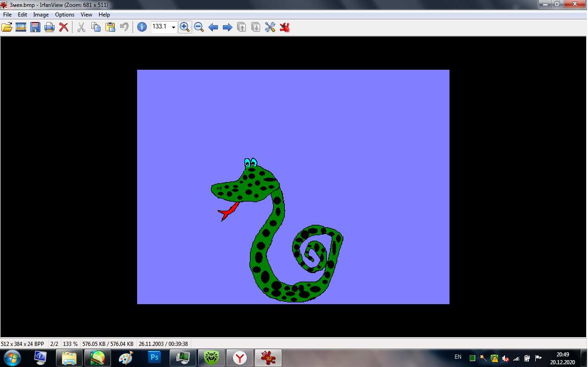Viewport: 588px width, 367px height.
Task: Click the Open file folder icon
Action: coord(7,27)
